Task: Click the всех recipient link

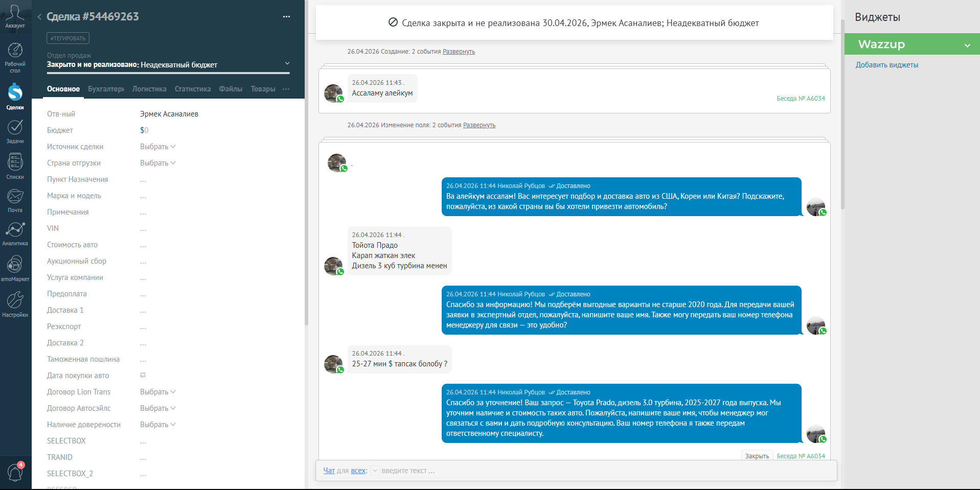Action: tap(358, 471)
